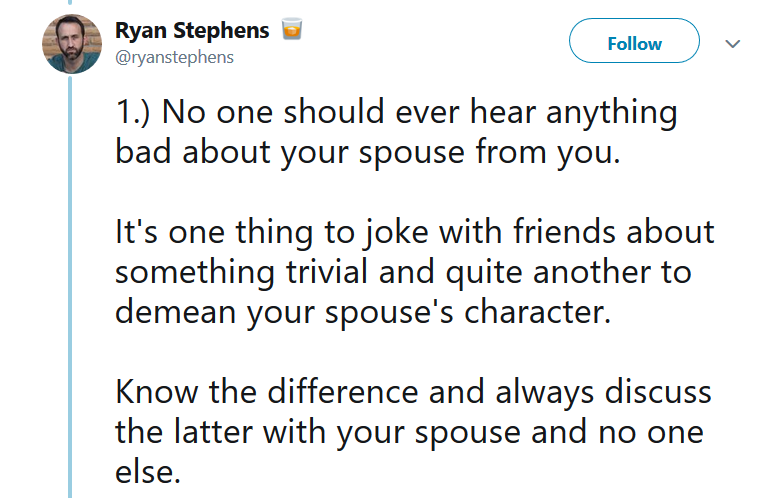Follow Ryan Stephens with the Follow button
Image resolution: width=766 pixels, height=498 pixels.
634,41
